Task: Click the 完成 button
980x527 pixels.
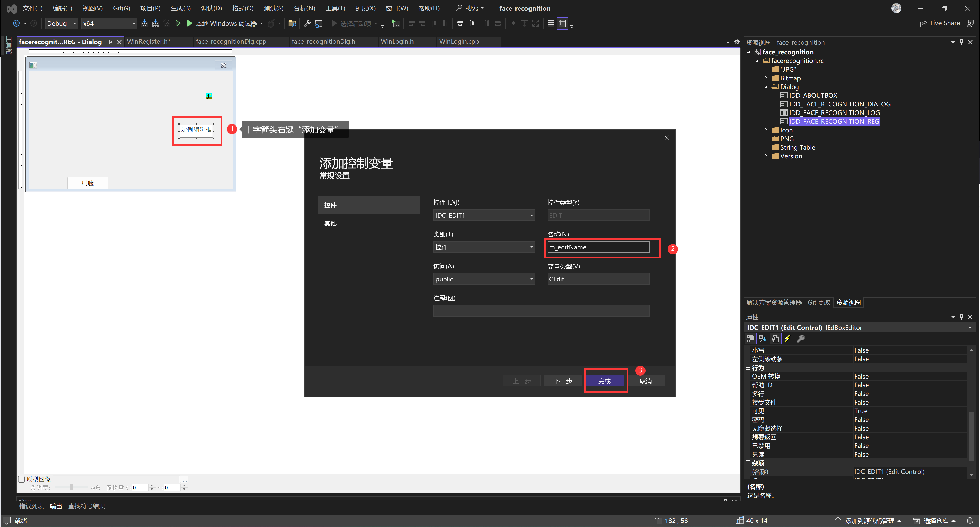Action: coord(604,381)
